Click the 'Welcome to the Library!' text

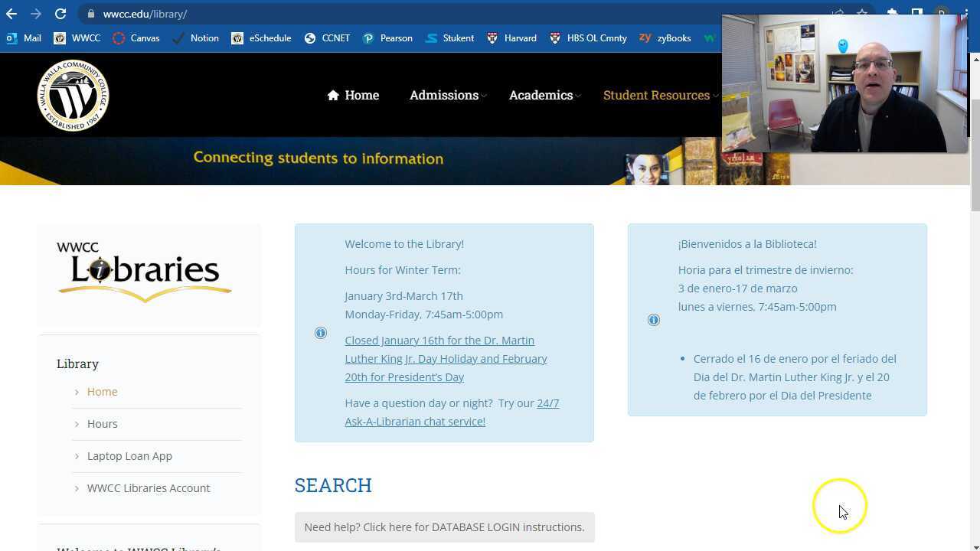(404, 244)
